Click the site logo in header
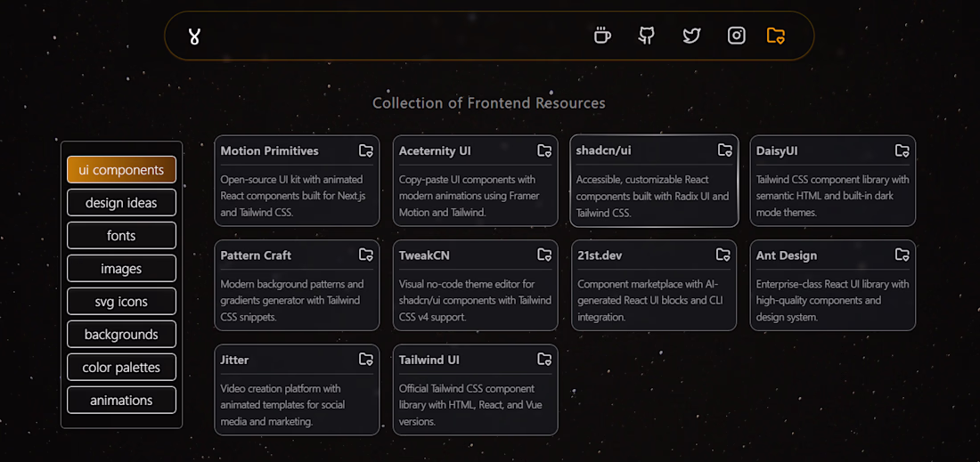Image resolution: width=980 pixels, height=462 pixels. (x=194, y=36)
